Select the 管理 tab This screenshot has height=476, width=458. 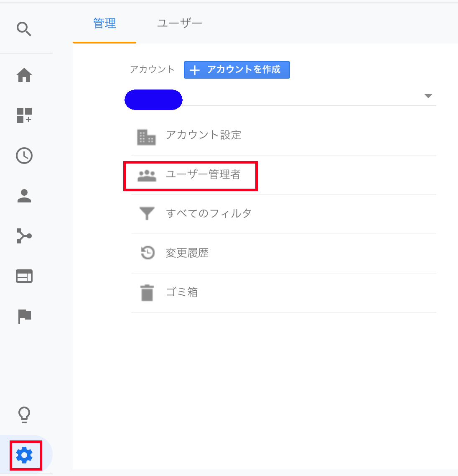[104, 23]
